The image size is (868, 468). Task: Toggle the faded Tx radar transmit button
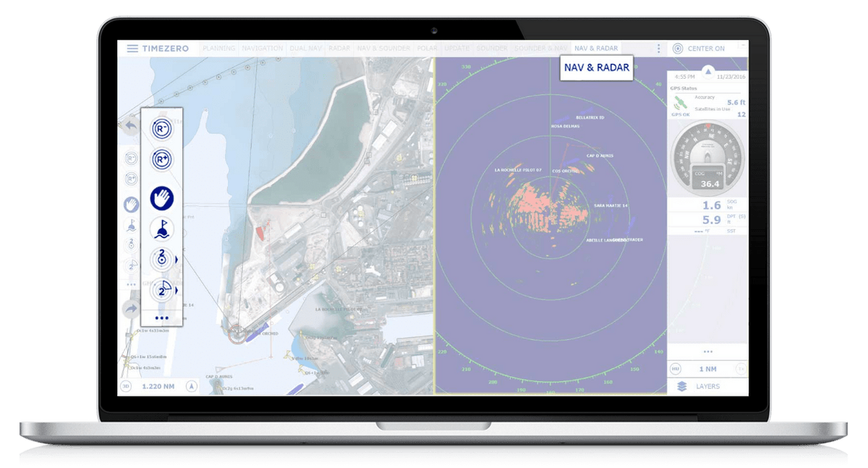[740, 369]
